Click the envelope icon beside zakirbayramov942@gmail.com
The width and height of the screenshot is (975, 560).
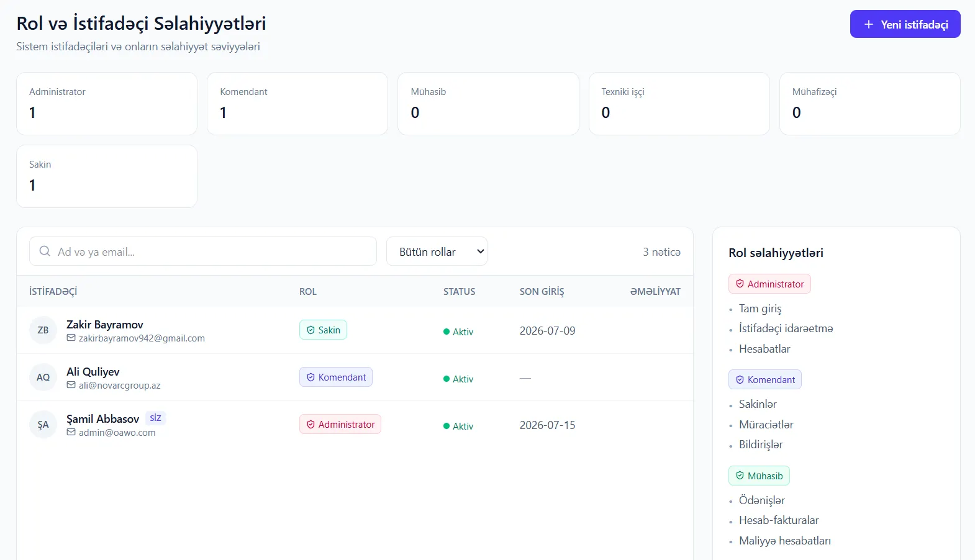click(71, 338)
